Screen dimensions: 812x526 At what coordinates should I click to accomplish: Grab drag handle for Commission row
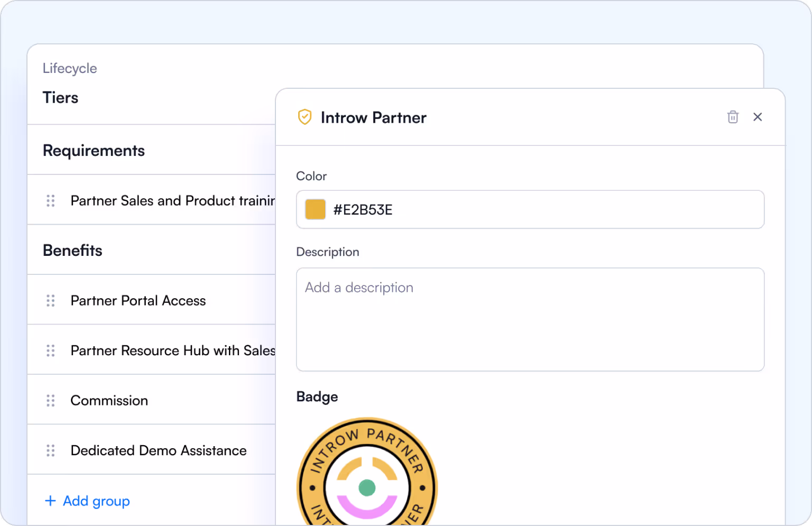coord(51,401)
